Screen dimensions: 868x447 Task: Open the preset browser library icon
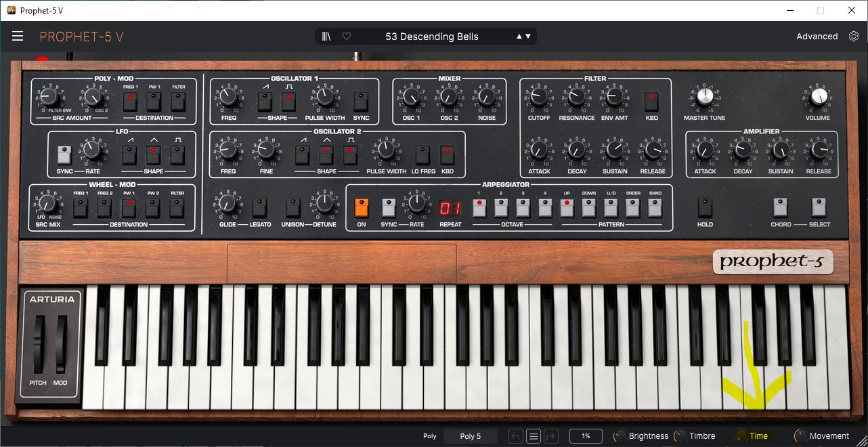click(x=326, y=37)
